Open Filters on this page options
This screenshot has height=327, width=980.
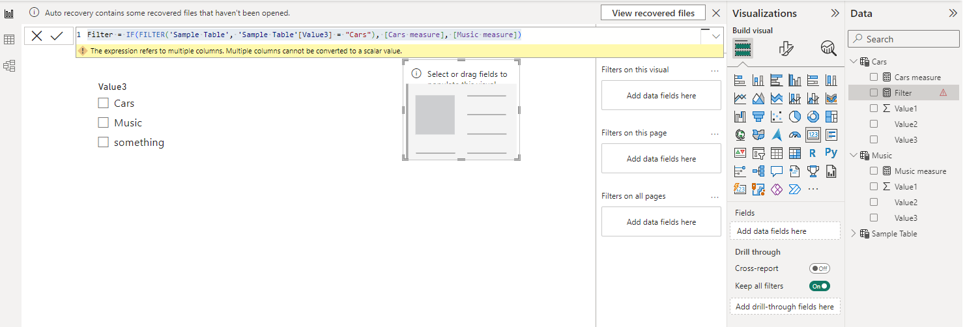(715, 134)
